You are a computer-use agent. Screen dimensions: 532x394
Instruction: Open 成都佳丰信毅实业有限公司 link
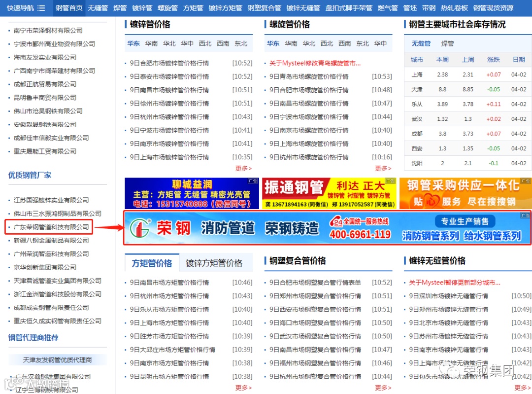click(x=51, y=138)
